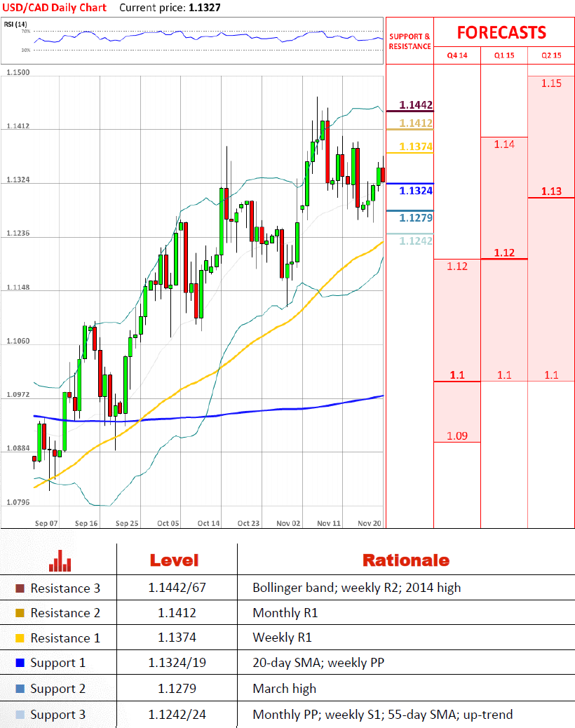
Task: Click the 1.0796 price axis label
Action: (x=18, y=502)
